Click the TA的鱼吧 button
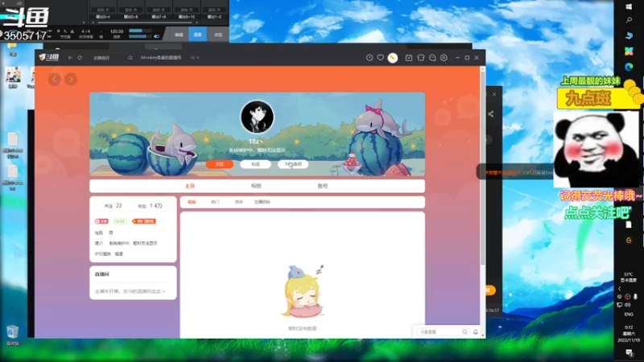This screenshot has width=644, height=362. pyautogui.click(x=293, y=164)
